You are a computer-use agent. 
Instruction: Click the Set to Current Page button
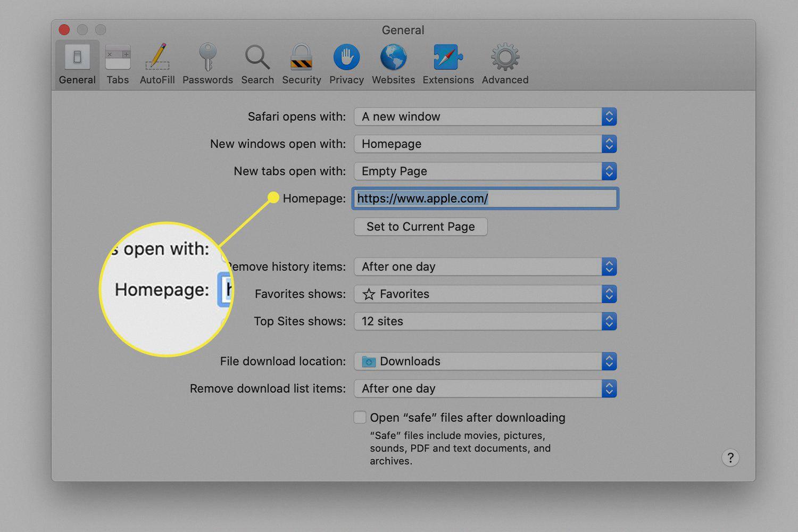(x=420, y=227)
